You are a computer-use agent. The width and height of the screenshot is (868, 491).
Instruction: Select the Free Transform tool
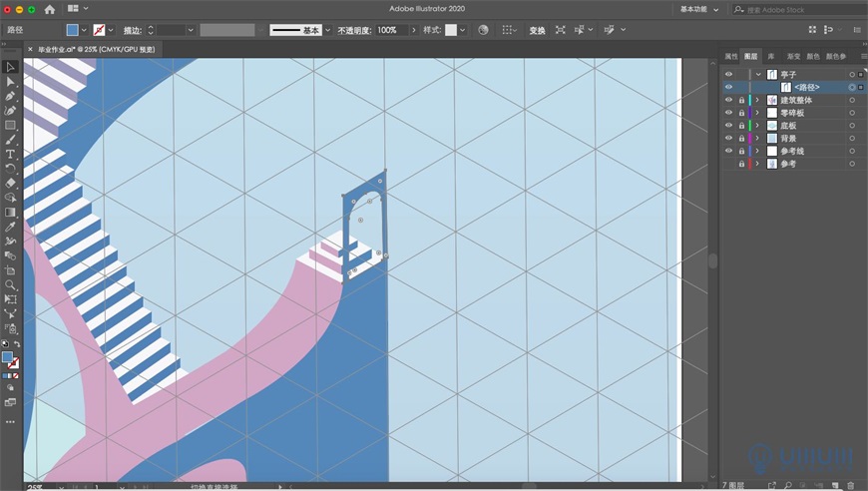pos(10,299)
